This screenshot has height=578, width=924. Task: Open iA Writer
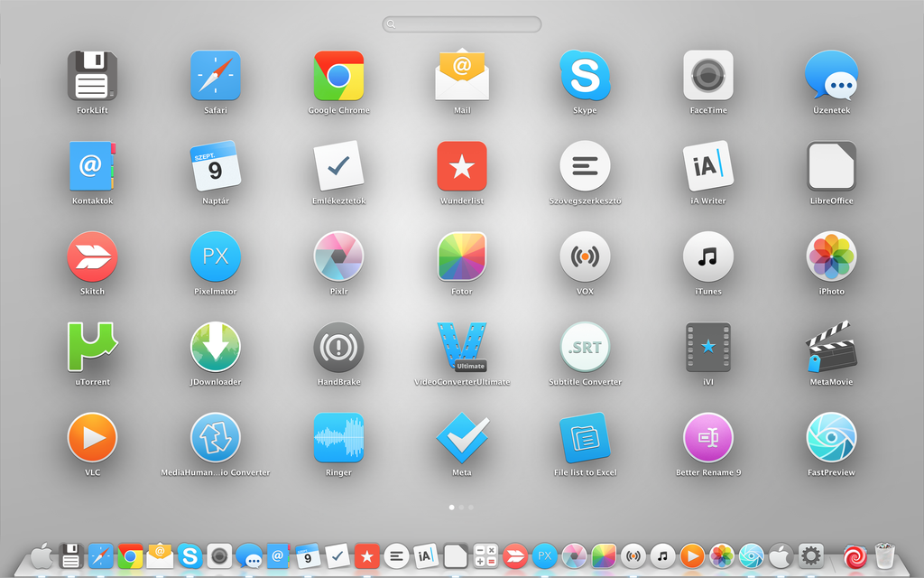coord(708,167)
